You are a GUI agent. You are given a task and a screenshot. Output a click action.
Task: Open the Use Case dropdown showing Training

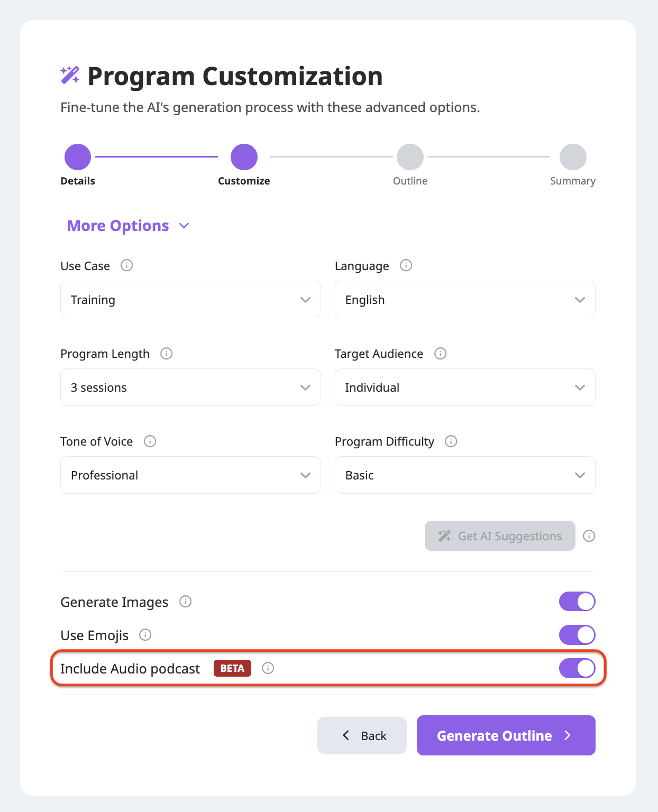[x=190, y=300]
